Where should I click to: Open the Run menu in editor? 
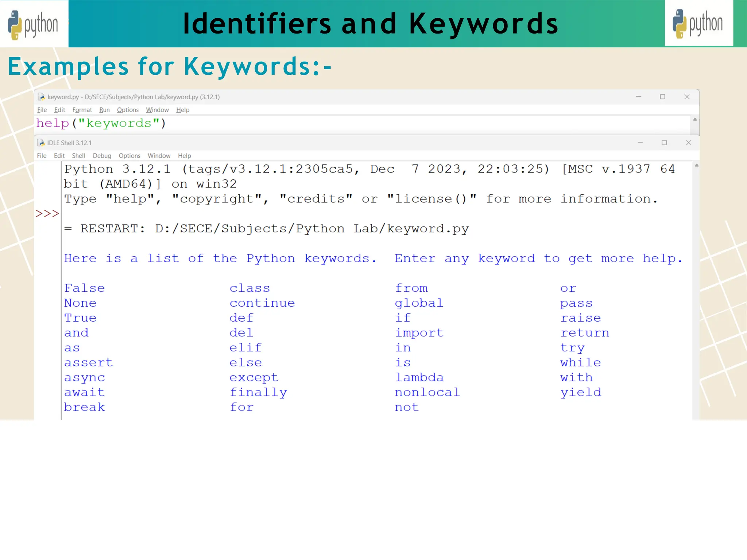point(104,110)
